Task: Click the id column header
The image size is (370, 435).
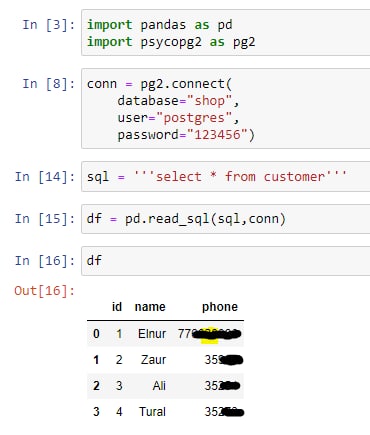Action: (117, 307)
